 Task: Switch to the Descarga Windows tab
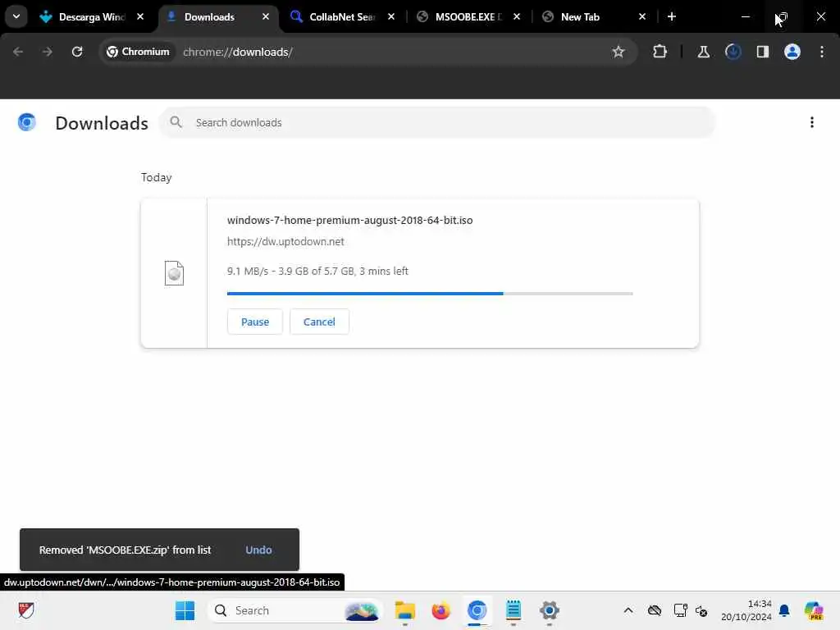pyautogui.click(x=92, y=16)
